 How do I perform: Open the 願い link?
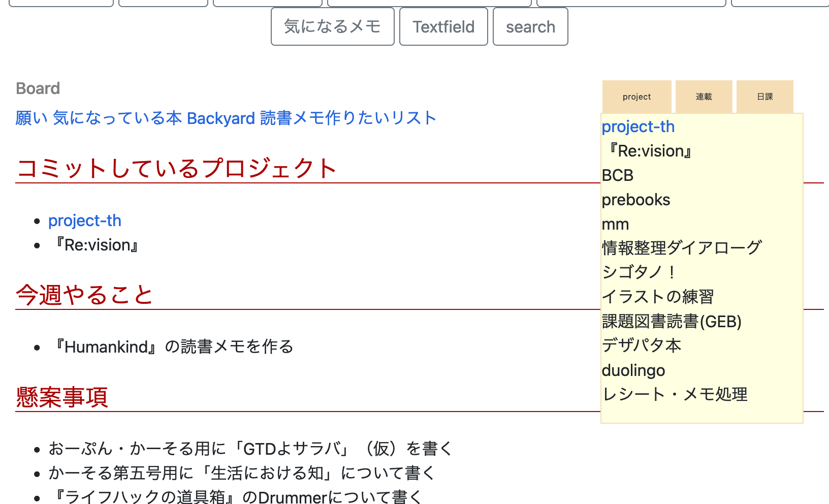[x=32, y=118]
